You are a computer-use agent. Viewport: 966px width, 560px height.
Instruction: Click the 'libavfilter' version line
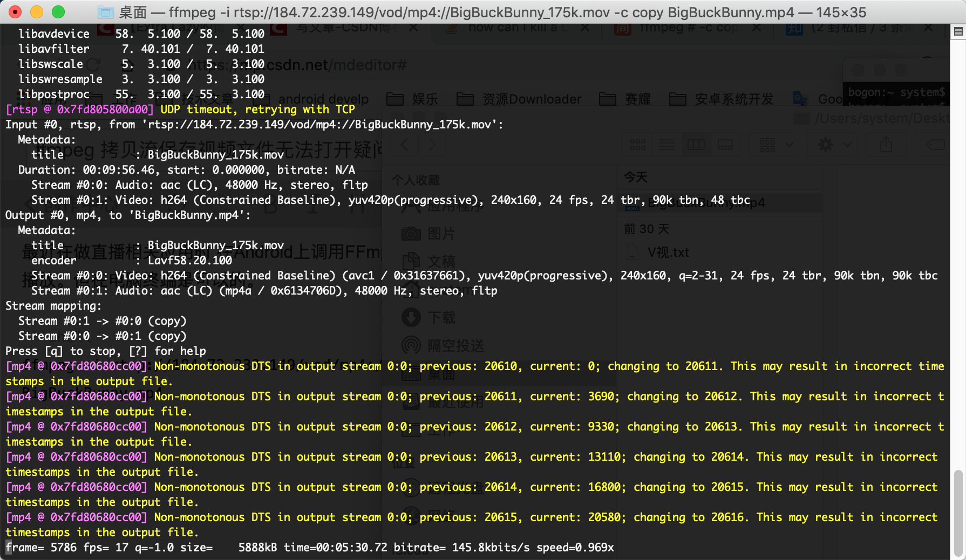141,49
